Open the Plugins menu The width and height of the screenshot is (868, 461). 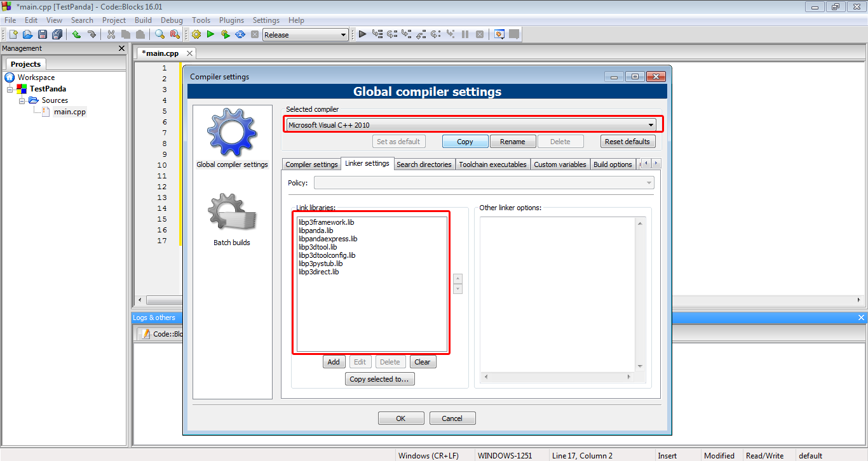pos(231,20)
